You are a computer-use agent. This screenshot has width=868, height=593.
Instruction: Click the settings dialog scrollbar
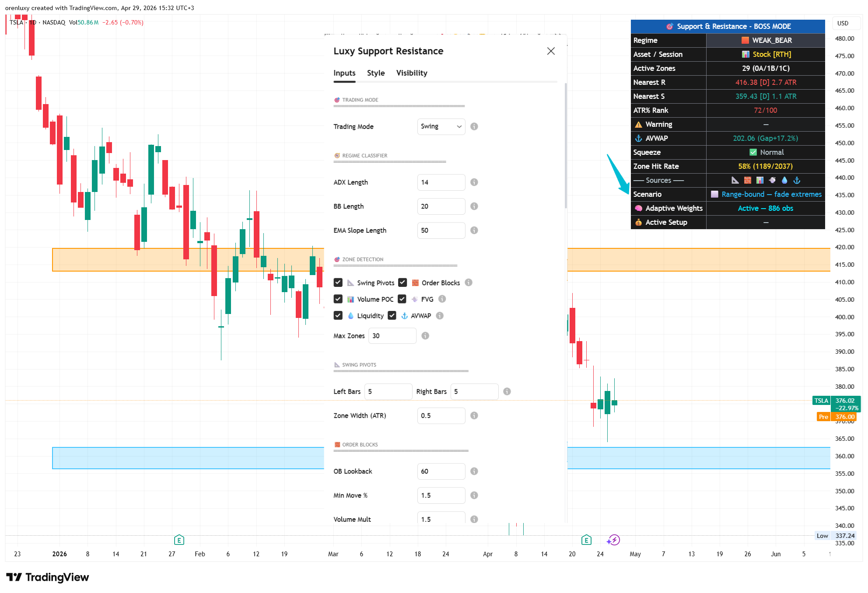[566, 146]
